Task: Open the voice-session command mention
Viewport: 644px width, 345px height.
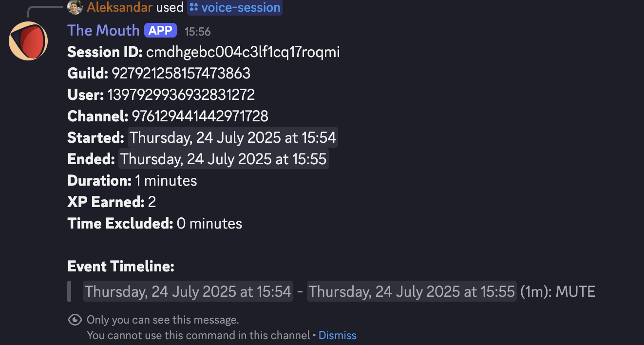Action: 235,7
